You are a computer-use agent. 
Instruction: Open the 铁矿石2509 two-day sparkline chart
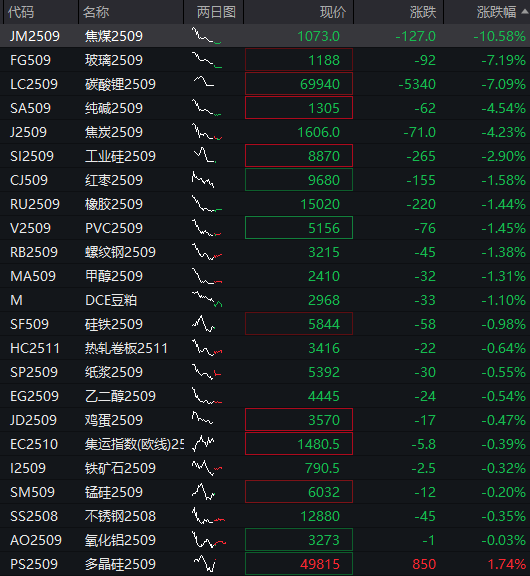(207, 468)
